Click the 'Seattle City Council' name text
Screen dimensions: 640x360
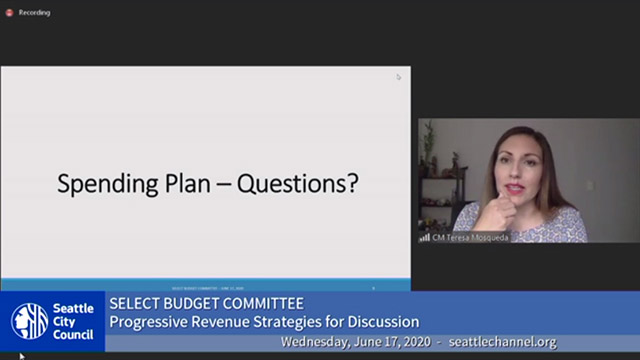click(x=73, y=322)
